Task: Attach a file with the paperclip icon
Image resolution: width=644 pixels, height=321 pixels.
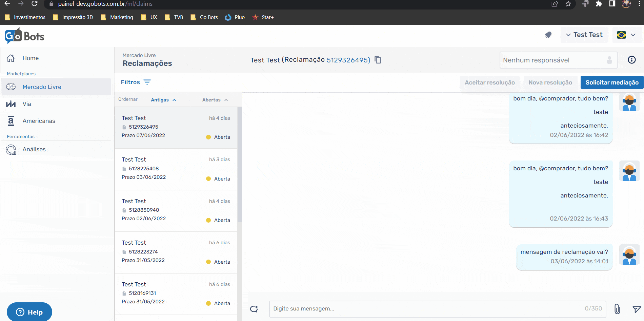Action: 617,309
